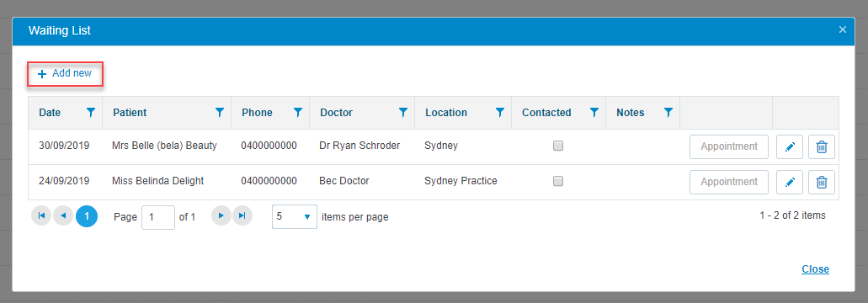Click the page number input field
The height and width of the screenshot is (303, 868).
158,217
